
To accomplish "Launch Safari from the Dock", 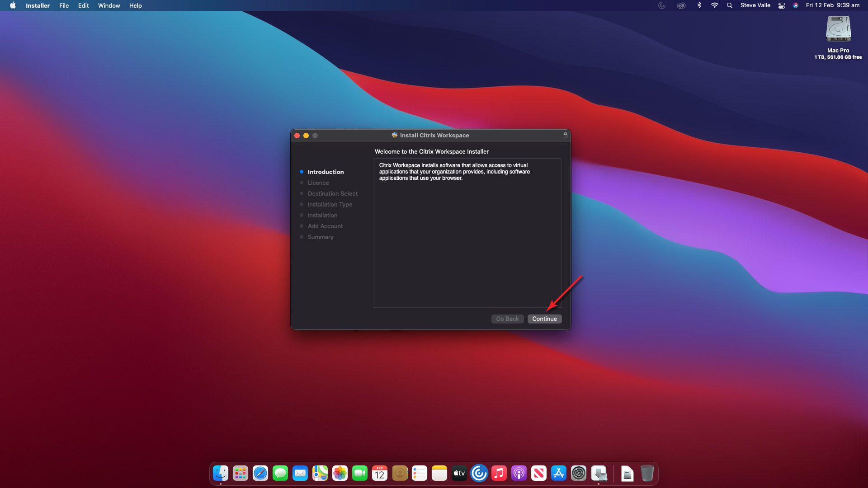I will pyautogui.click(x=260, y=473).
